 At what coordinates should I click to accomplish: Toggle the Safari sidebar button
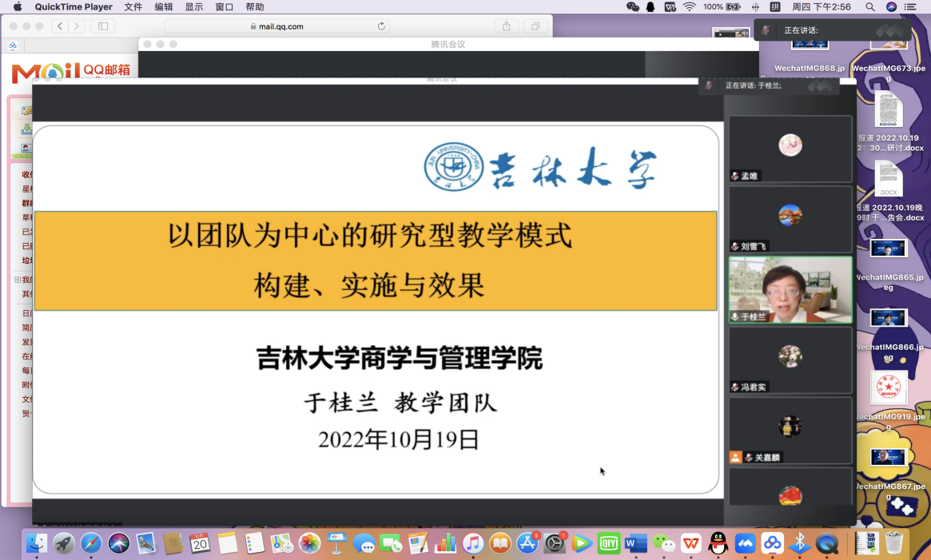coord(102,26)
